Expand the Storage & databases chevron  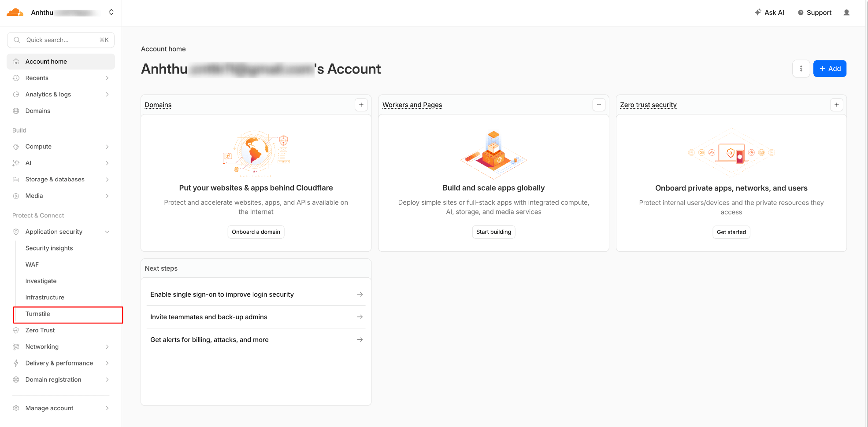click(x=107, y=180)
